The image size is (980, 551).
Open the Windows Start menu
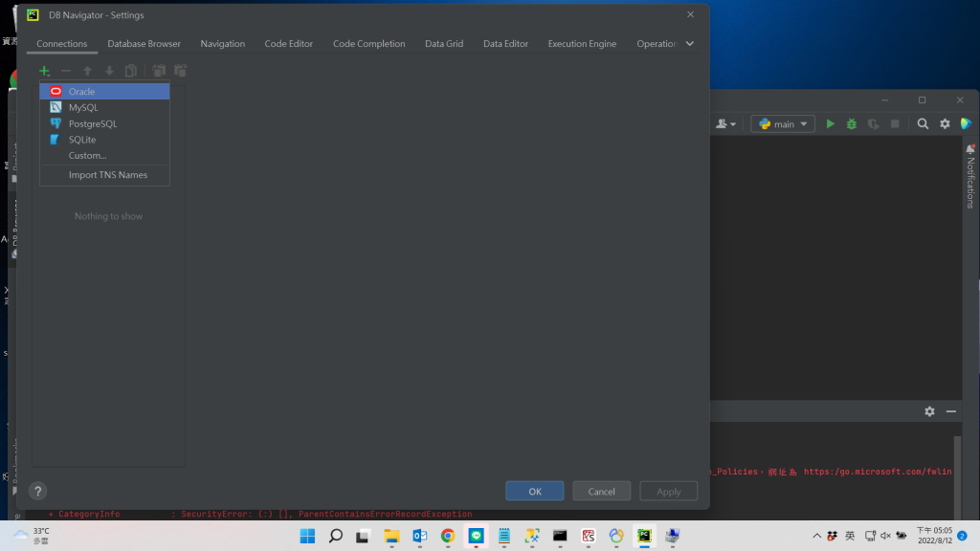coord(307,536)
